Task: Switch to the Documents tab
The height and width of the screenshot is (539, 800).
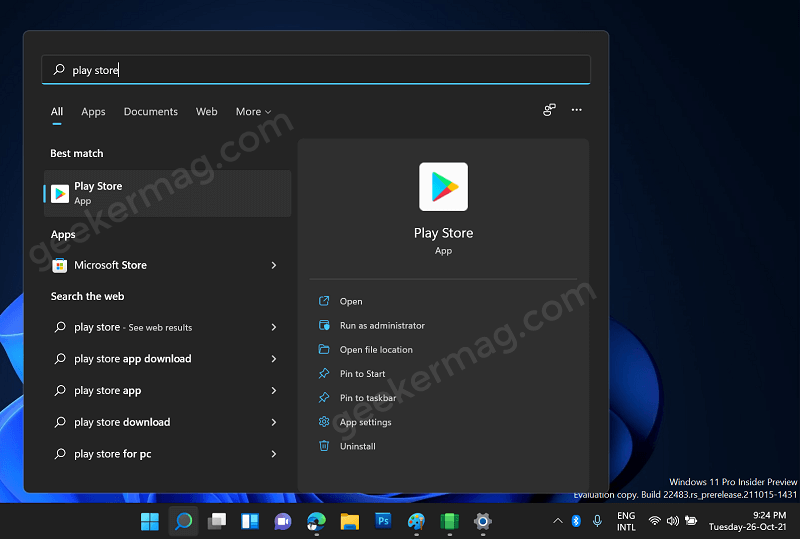Action: [x=151, y=111]
